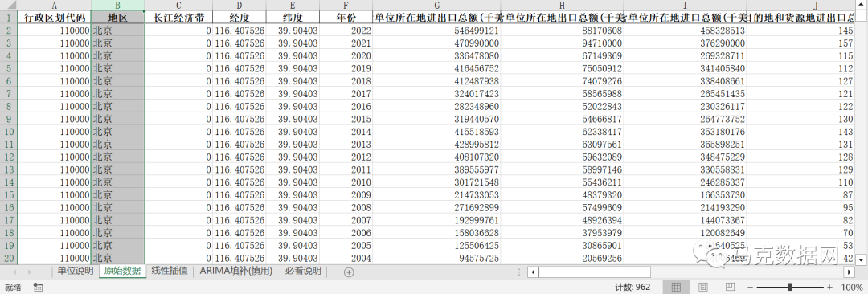The width and height of the screenshot is (868, 294).
Task: Open the 必看说明 sheet tab
Action: (303, 272)
